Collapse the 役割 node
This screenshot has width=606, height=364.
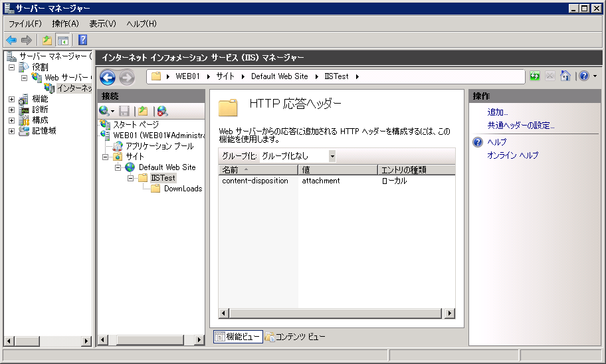[x=11, y=67]
